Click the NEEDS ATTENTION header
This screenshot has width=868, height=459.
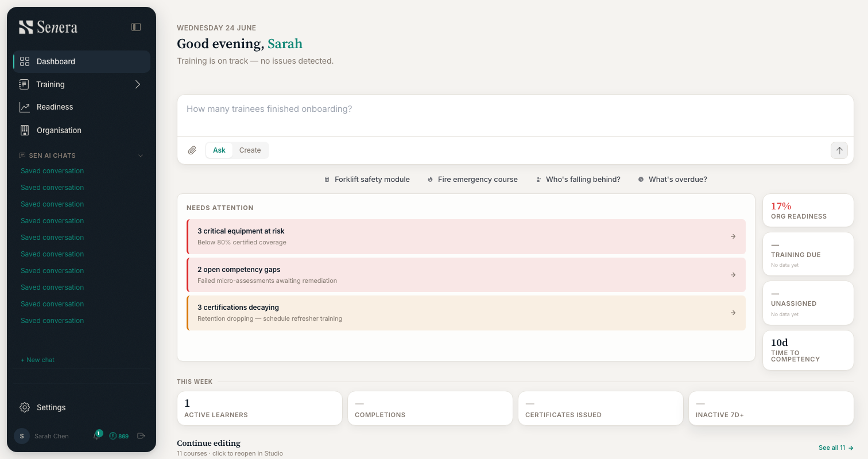coord(220,208)
